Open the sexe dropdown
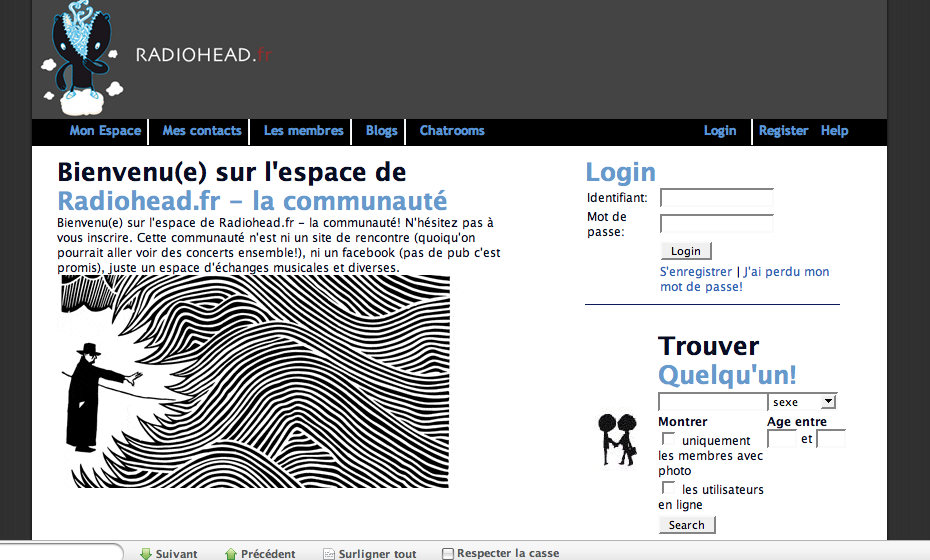The width and height of the screenshot is (930, 560). 801,401
